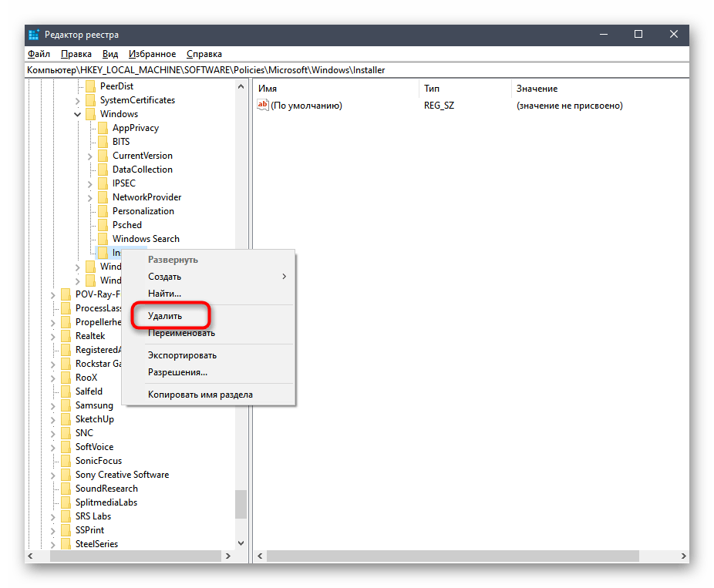Select the AppPrivacy folder icon

[x=103, y=128]
